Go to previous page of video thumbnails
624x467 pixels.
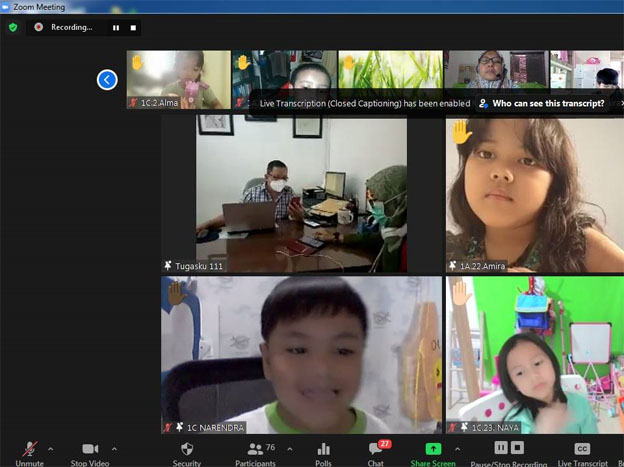click(107, 80)
